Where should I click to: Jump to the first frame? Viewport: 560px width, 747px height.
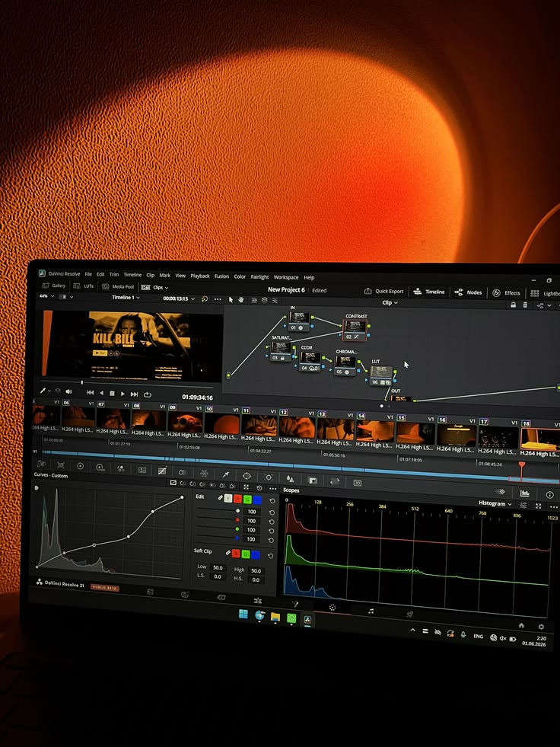click(90, 393)
